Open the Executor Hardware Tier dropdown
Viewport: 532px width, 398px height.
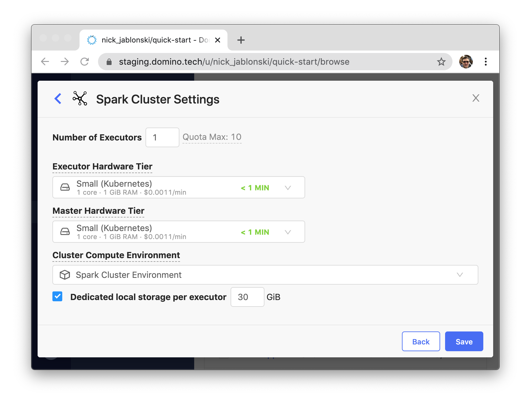179,187
